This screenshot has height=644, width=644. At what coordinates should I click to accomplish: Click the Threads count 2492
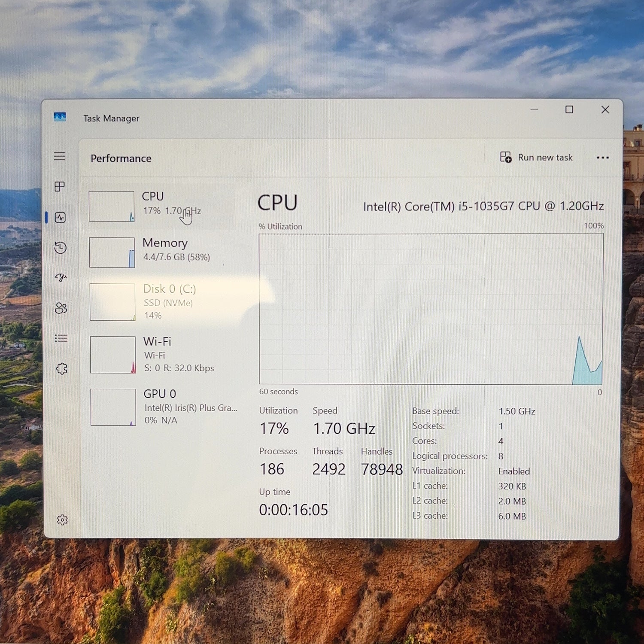coord(329,469)
